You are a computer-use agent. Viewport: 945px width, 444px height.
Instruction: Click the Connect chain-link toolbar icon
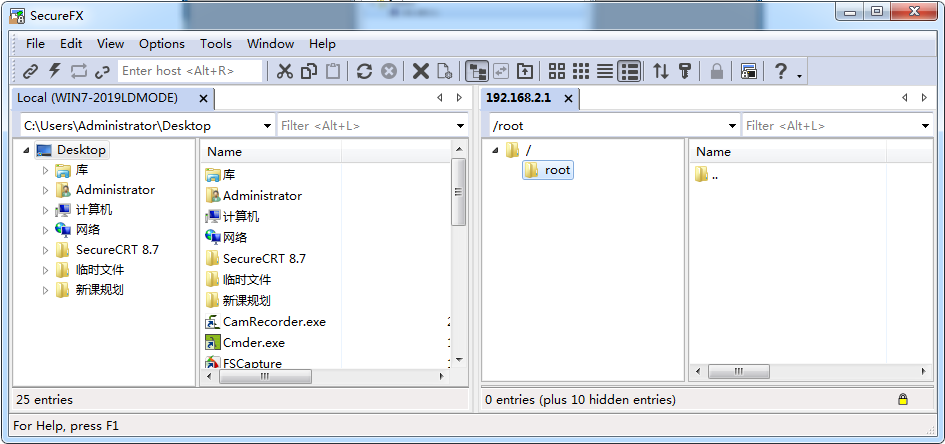[30, 71]
